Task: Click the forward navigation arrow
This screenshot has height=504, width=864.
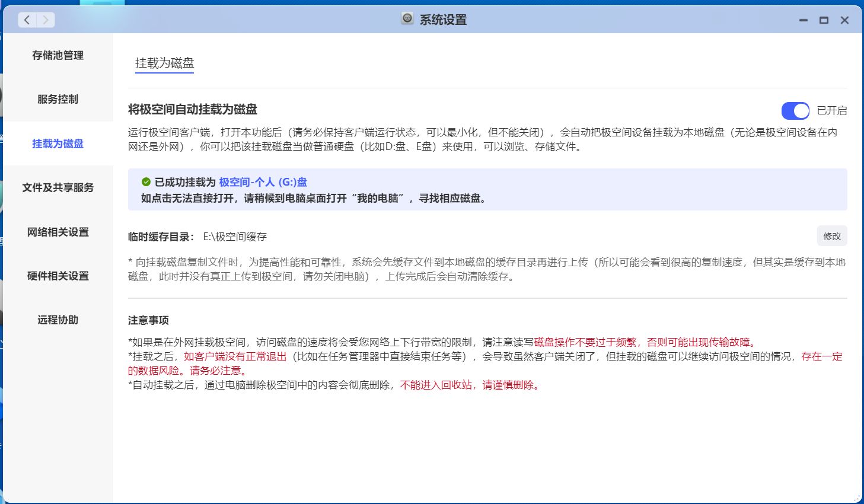Action: click(44, 20)
